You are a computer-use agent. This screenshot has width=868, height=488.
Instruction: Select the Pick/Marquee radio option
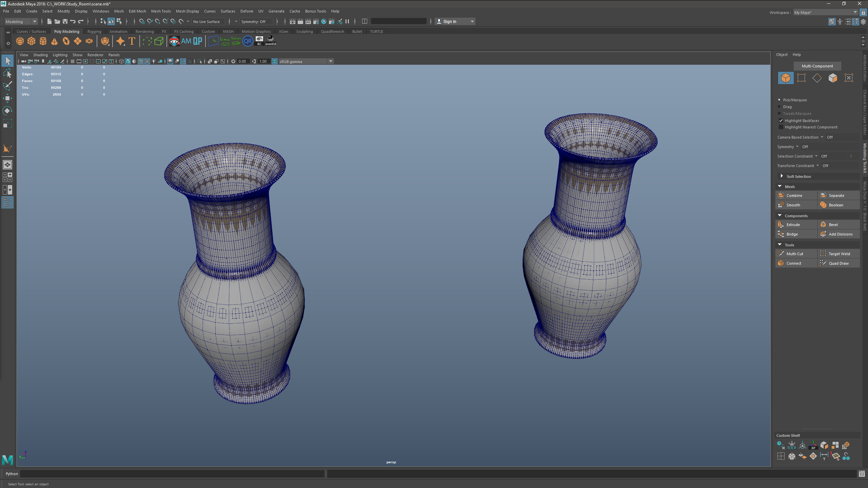point(779,100)
